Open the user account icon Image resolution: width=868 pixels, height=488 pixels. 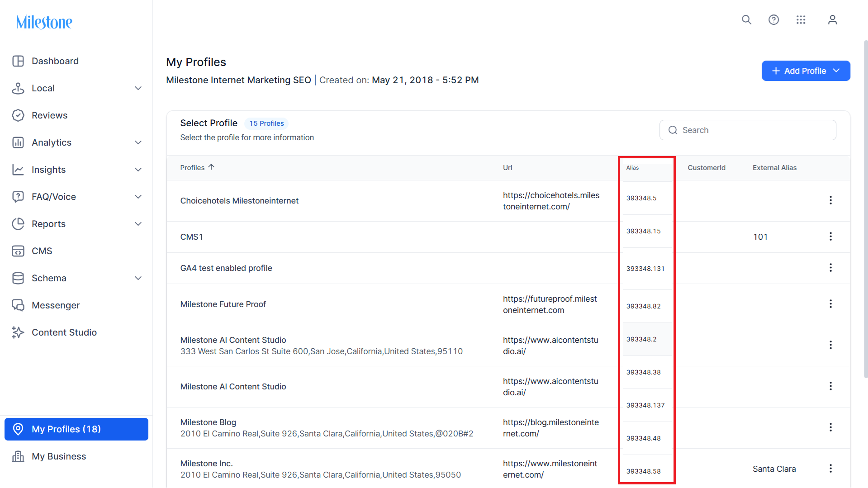point(832,20)
